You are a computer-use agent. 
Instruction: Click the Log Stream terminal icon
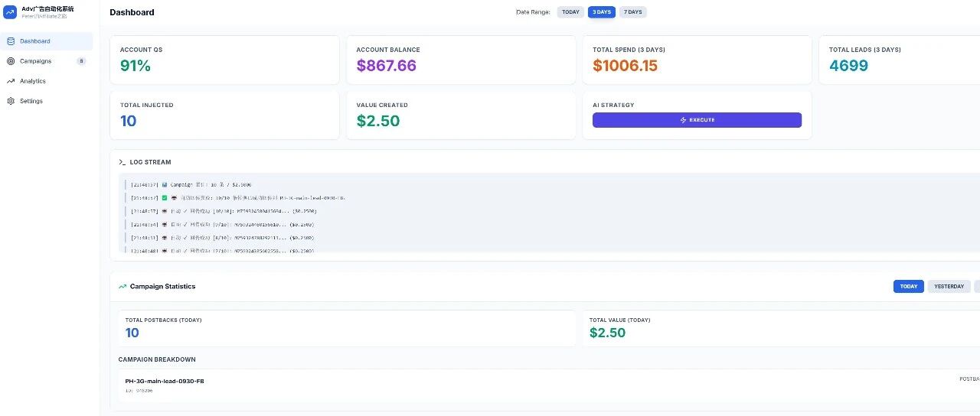click(122, 162)
